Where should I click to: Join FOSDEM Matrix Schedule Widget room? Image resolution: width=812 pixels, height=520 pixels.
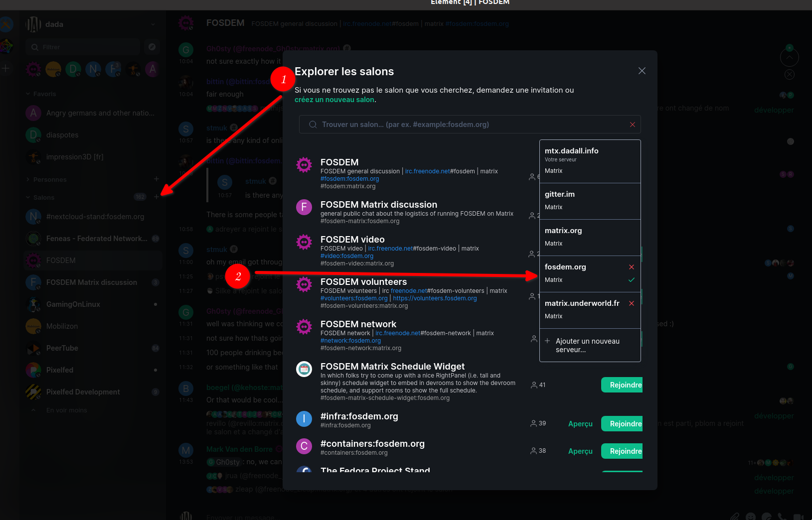[622, 385]
